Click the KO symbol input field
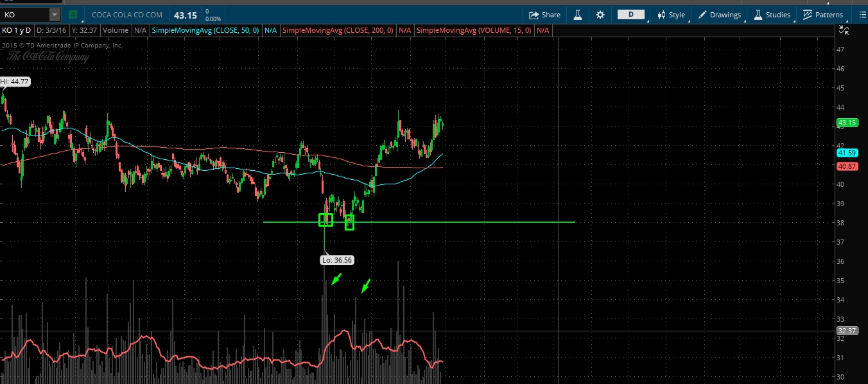 (x=24, y=15)
